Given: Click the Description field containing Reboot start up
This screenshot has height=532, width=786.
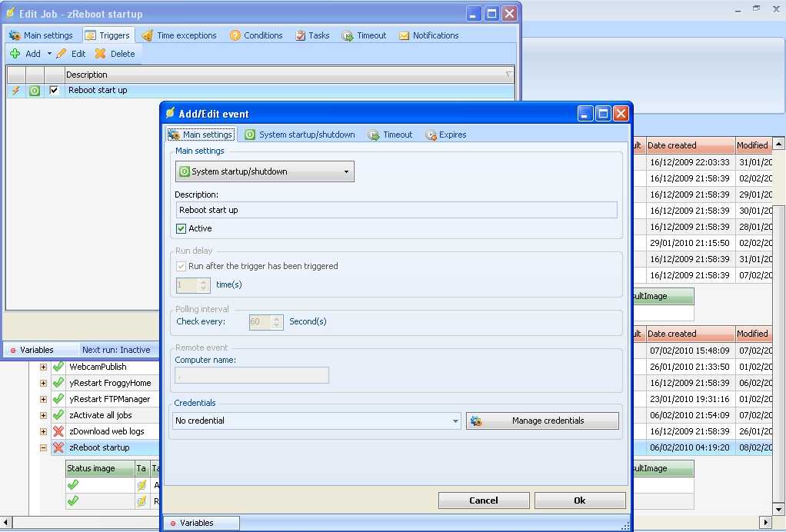Looking at the screenshot, I should coord(396,210).
